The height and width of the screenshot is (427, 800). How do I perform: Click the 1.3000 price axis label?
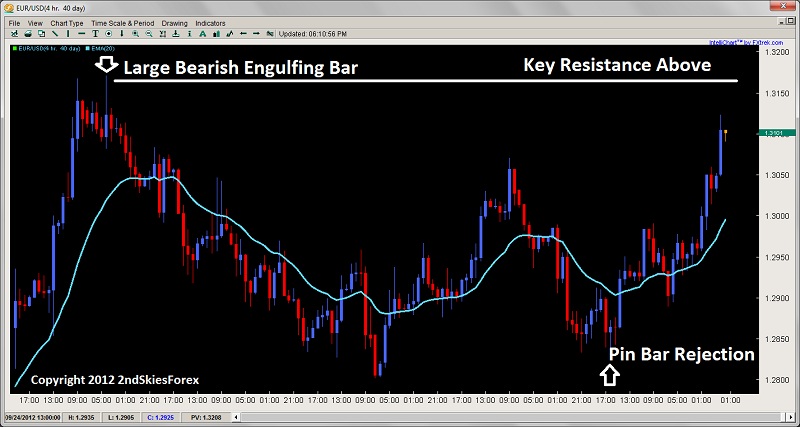pyautogui.click(x=778, y=216)
